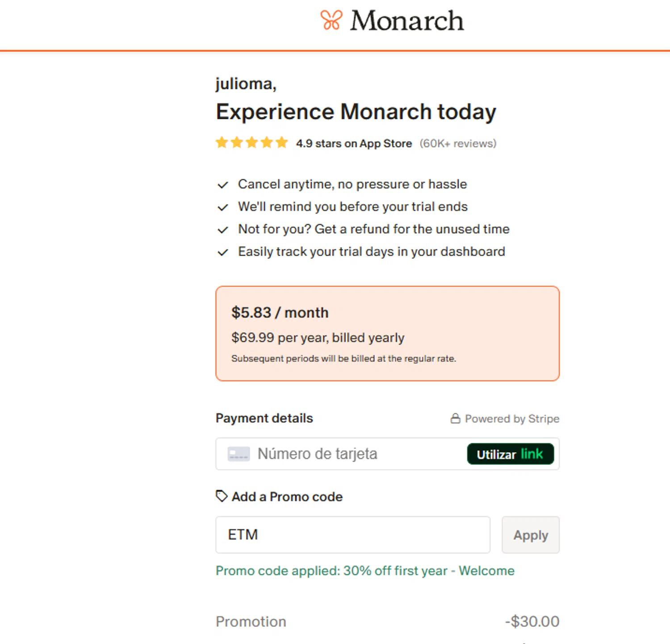Apply the ETM promo code
Image resolution: width=670 pixels, height=644 pixels.
[x=530, y=535]
